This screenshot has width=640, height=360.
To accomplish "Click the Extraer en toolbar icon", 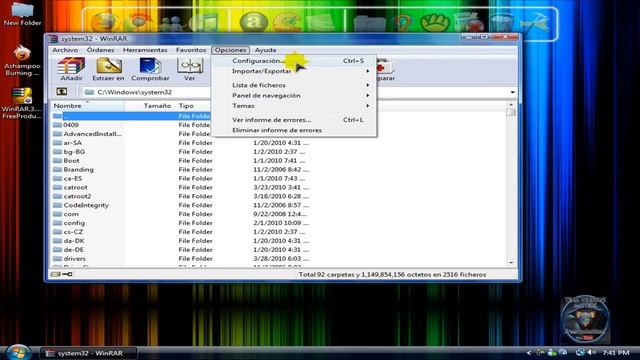I will pyautogui.click(x=108, y=69).
